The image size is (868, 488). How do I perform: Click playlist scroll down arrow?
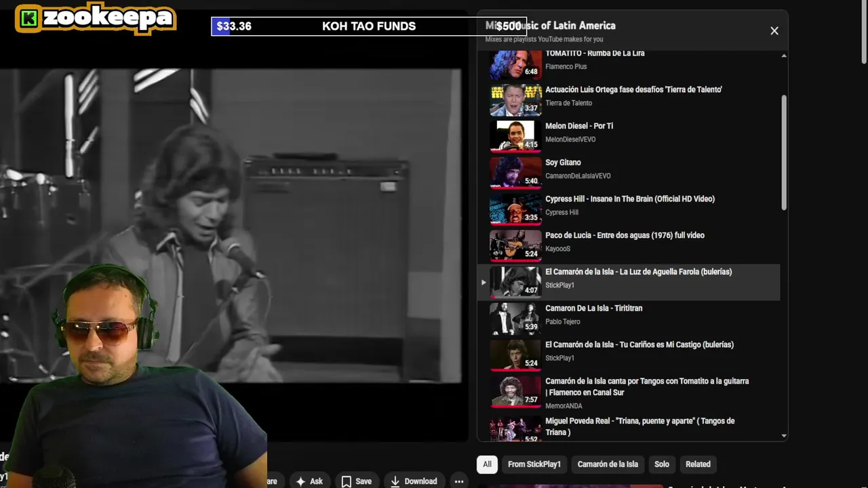pyautogui.click(x=784, y=436)
